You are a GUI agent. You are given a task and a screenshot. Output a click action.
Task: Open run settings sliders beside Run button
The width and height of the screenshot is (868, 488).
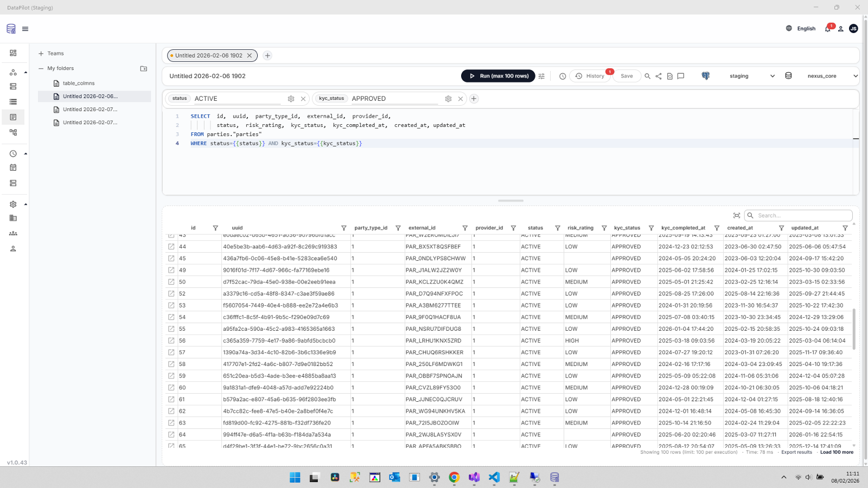(541, 76)
